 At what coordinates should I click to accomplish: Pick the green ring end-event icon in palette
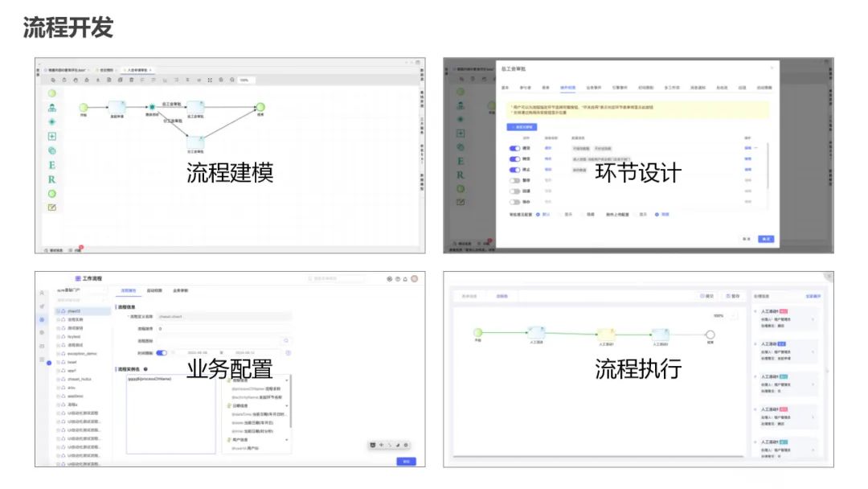[x=52, y=194]
